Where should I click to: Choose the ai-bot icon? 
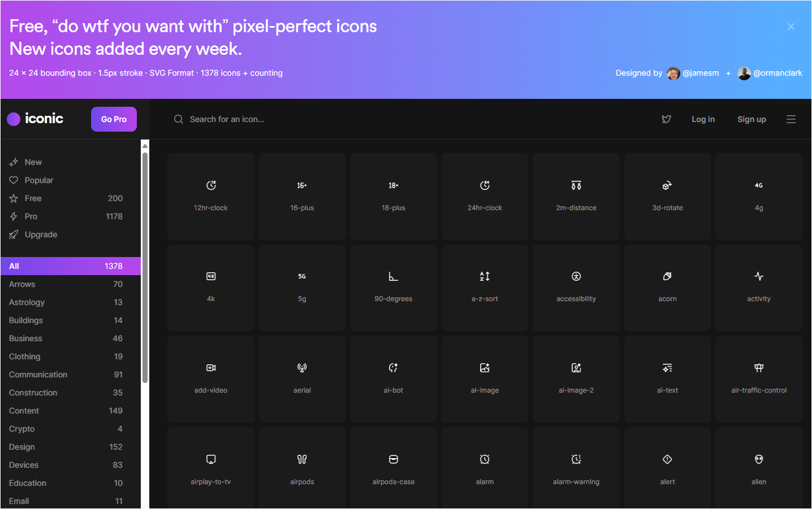pyautogui.click(x=393, y=379)
